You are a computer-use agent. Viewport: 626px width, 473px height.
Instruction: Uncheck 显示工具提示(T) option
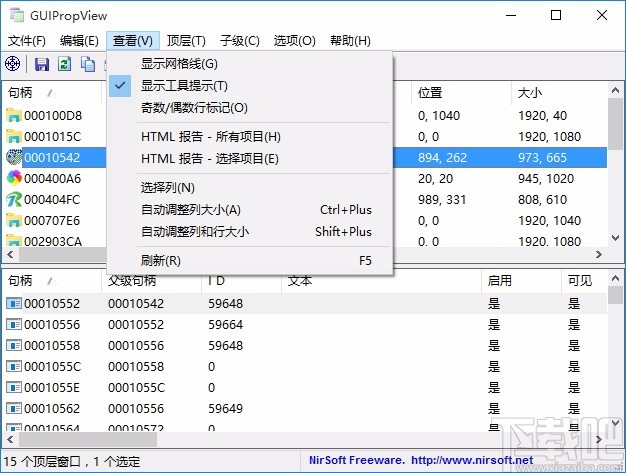[x=250, y=86]
